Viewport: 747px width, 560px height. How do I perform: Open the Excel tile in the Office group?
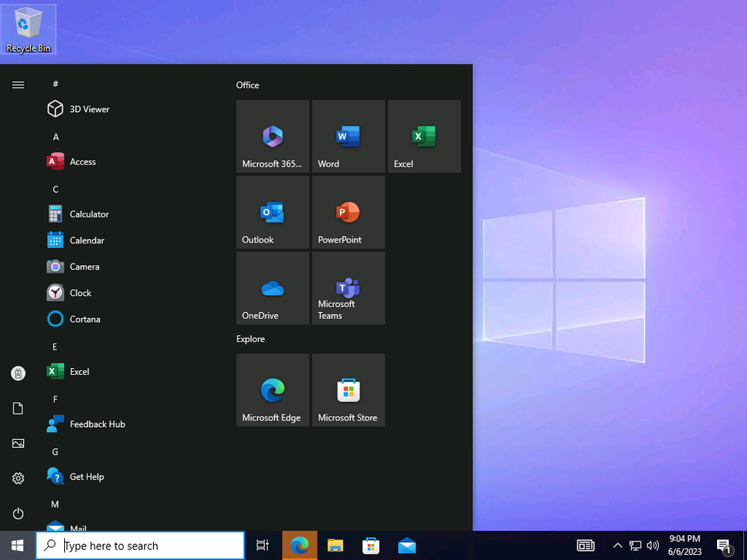point(424,136)
